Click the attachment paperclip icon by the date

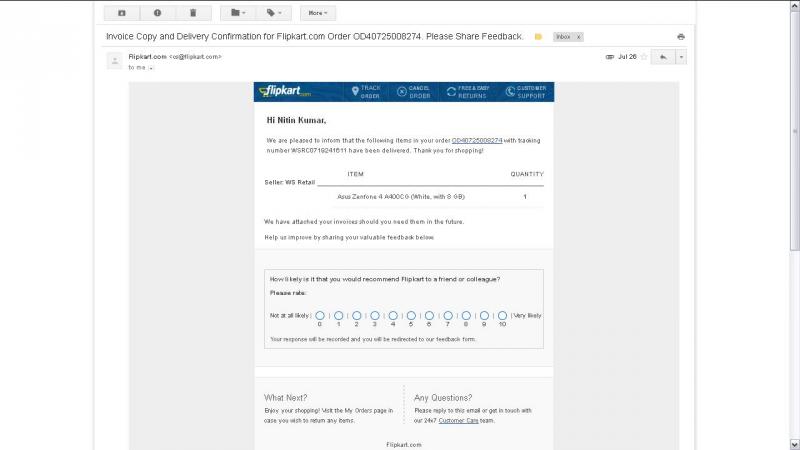(610, 57)
